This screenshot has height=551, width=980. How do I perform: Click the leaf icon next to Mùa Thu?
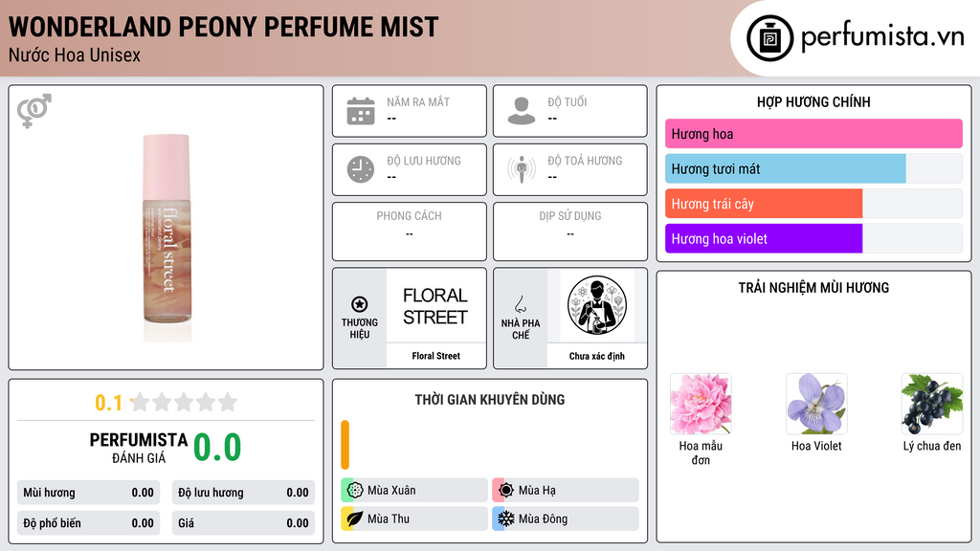354,518
